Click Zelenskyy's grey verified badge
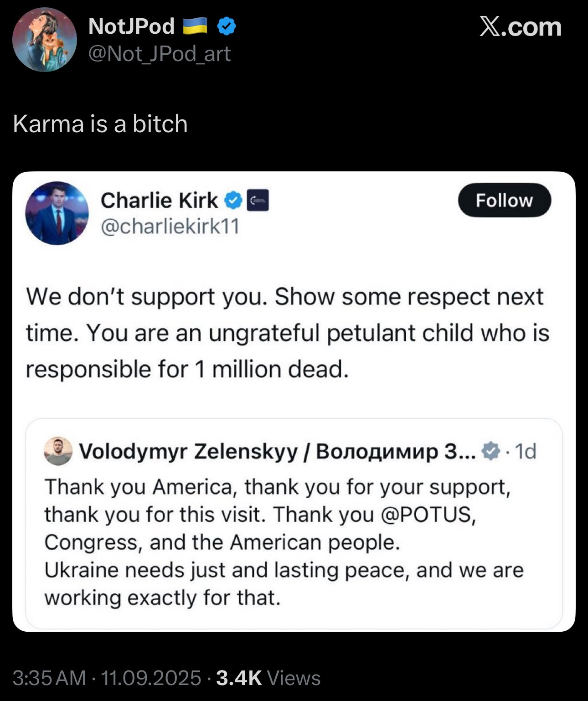The height and width of the screenshot is (701, 588). (x=490, y=451)
